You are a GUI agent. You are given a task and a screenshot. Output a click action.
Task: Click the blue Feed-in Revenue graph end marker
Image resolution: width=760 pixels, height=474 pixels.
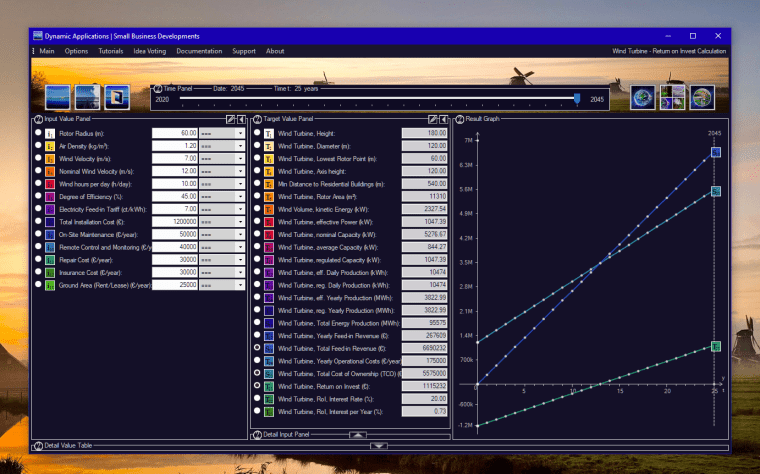tap(715, 153)
